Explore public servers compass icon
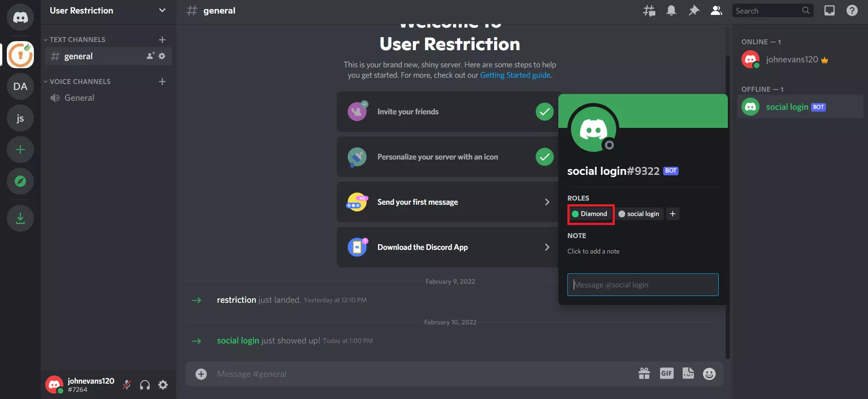 click(x=20, y=181)
